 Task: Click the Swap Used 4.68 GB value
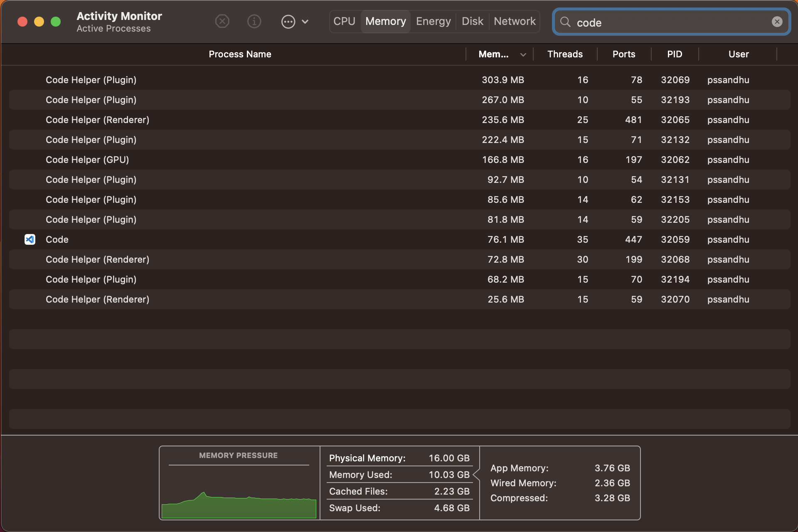(452, 508)
